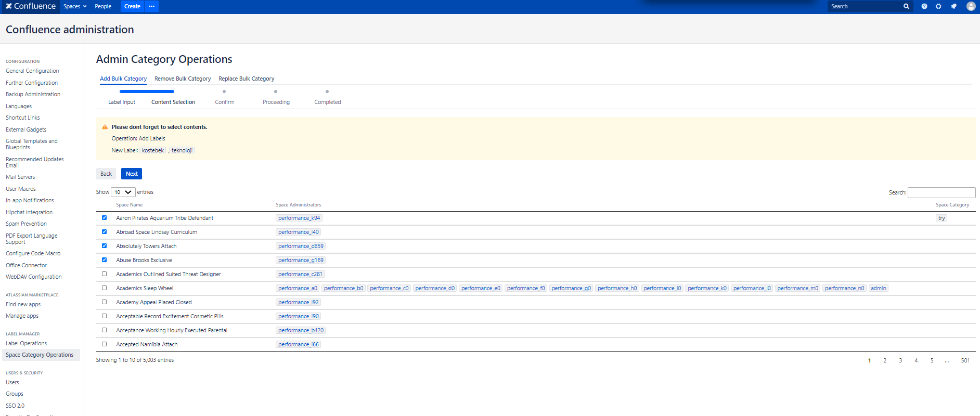Open Groups in sidebar
This screenshot has width=980, height=416.
[15, 394]
